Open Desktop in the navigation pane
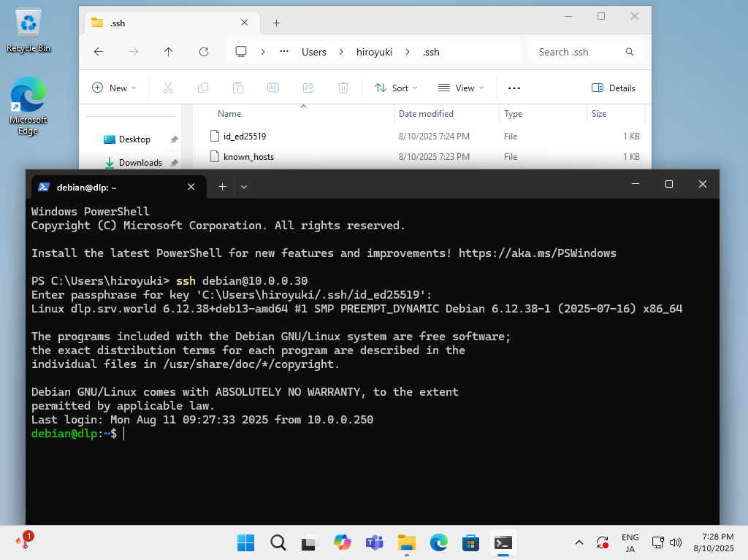Viewport: 748px width, 560px height. pos(134,139)
